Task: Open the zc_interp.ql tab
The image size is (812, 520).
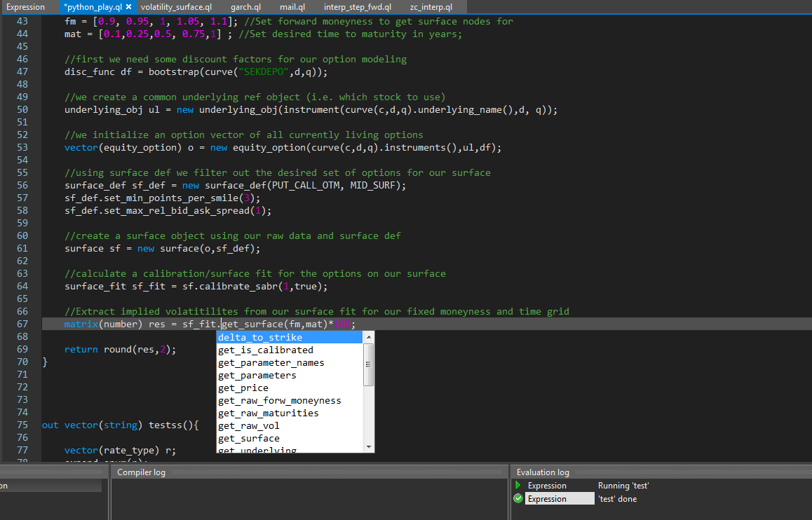Action: [431, 7]
